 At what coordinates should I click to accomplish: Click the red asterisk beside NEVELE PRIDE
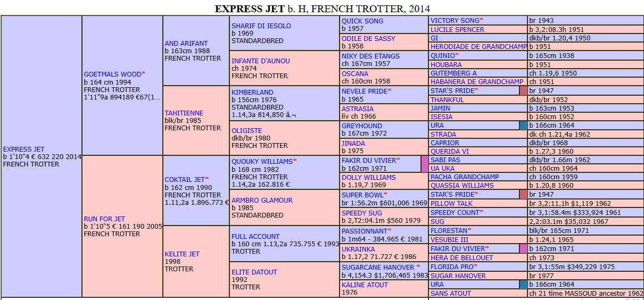click(x=390, y=91)
